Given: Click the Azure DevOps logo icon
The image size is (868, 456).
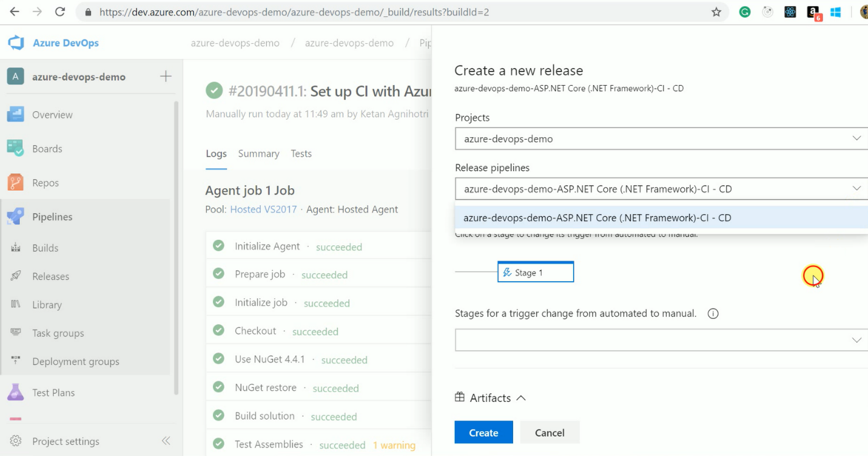Looking at the screenshot, I should click(16, 43).
